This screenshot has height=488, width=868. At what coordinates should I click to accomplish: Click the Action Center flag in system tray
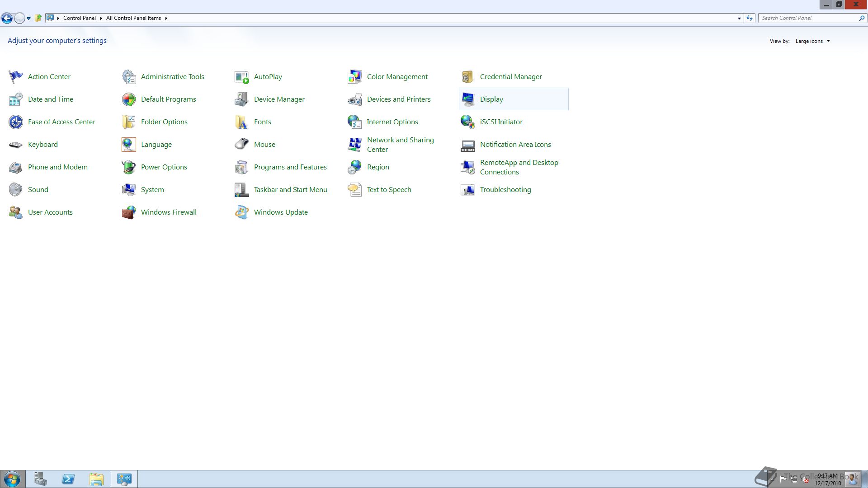click(x=783, y=479)
